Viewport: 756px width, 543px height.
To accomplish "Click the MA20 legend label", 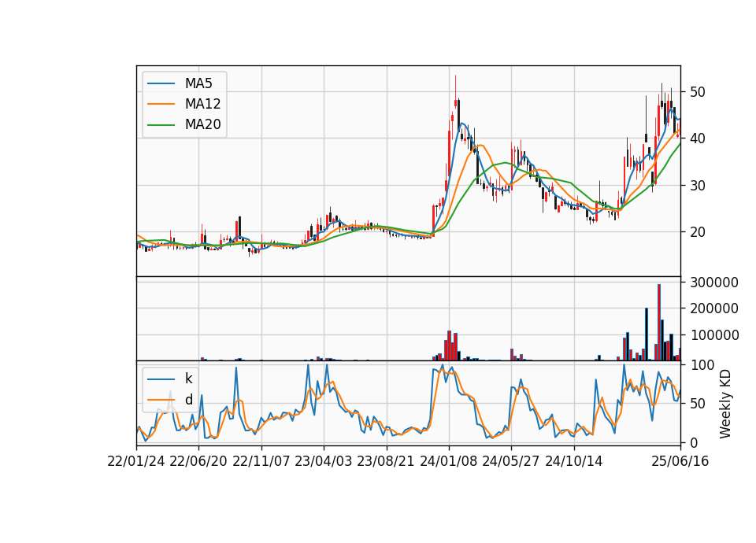I will coord(202,125).
